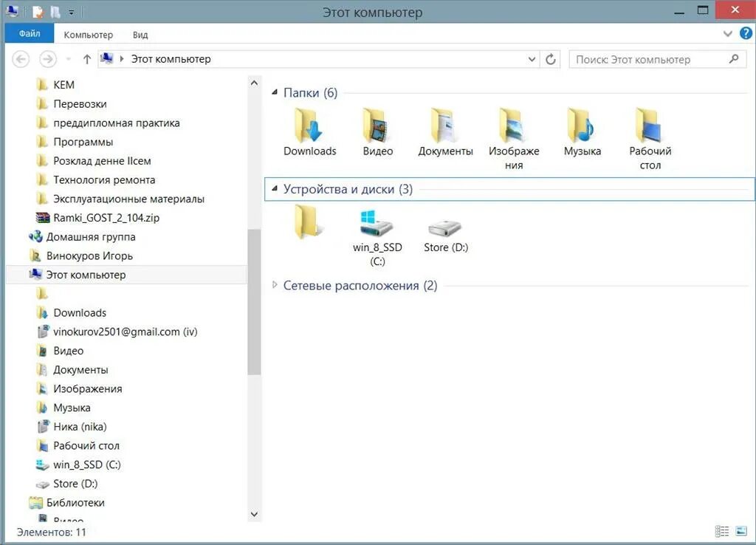Select Видео under Этот компьютер in tree
Image resolution: width=756 pixels, height=545 pixels.
tap(68, 351)
